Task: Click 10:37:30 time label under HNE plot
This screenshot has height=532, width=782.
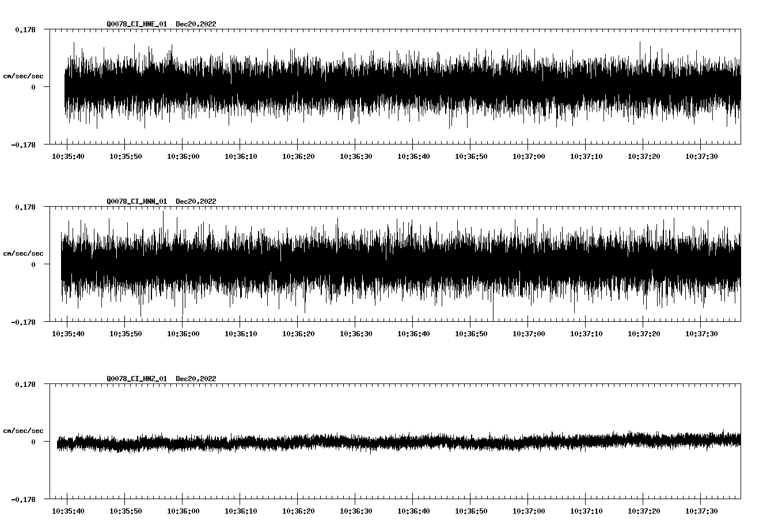Action: (x=701, y=157)
